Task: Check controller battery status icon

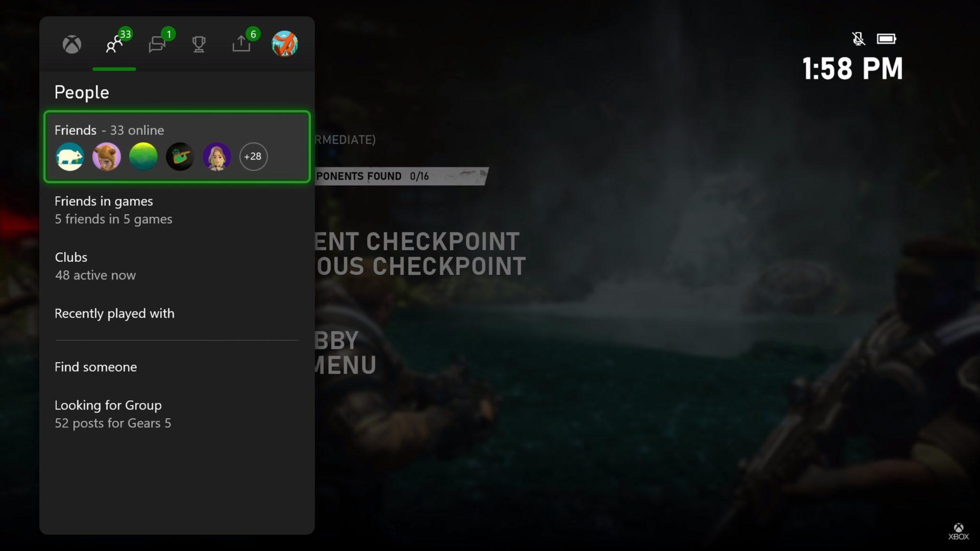Action: [x=887, y=37]
